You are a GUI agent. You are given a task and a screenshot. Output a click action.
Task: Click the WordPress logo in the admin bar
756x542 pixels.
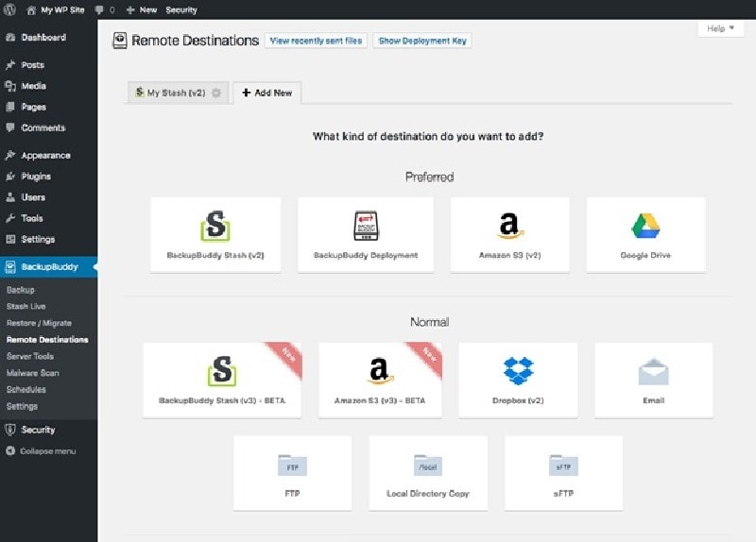click(x=9, y=9)
